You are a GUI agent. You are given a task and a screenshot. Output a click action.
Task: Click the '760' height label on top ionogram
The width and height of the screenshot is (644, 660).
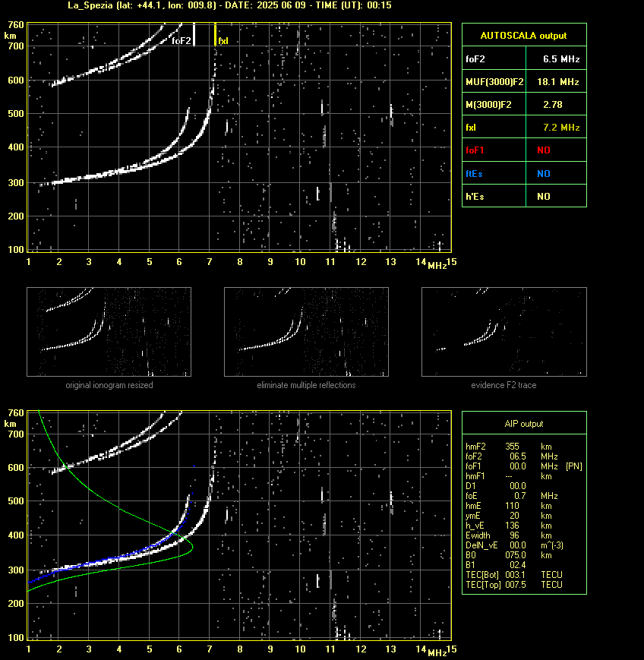(16, 25)
